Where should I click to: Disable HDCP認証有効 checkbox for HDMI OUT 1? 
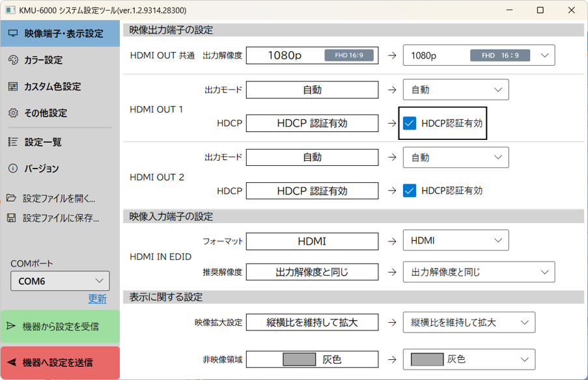click(410, 123)
